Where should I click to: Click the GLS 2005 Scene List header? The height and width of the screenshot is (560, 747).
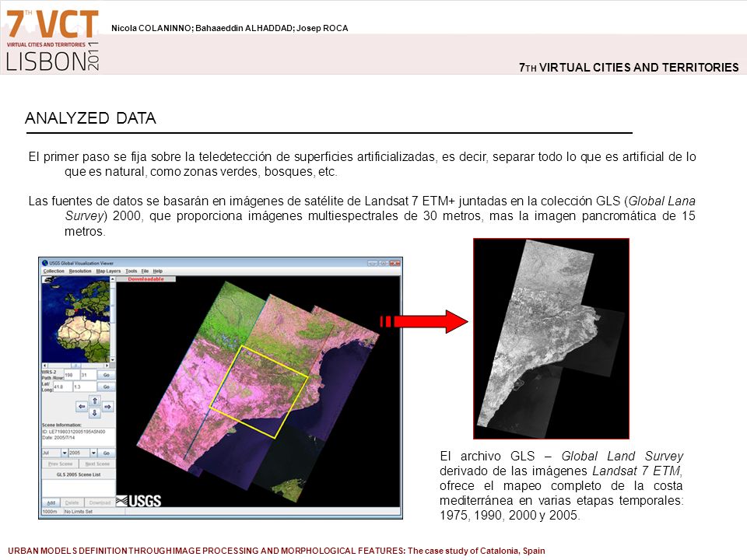(x=79, y=474)
